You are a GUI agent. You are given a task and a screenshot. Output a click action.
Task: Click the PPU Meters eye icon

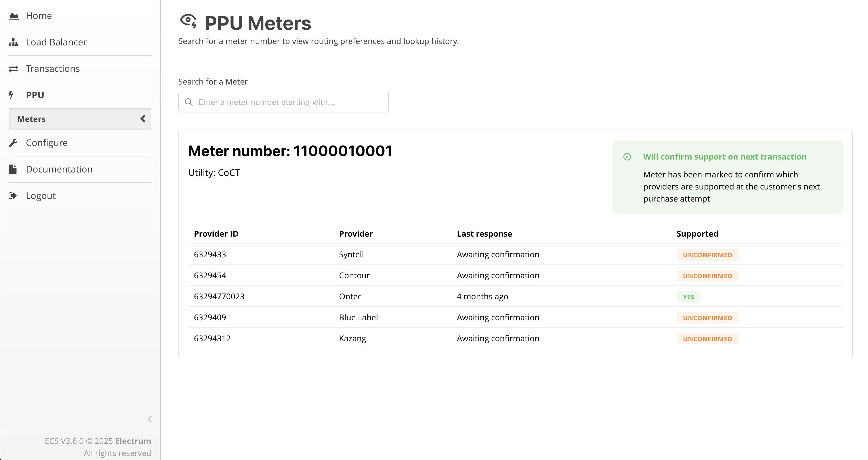click(x=188, y=21)
